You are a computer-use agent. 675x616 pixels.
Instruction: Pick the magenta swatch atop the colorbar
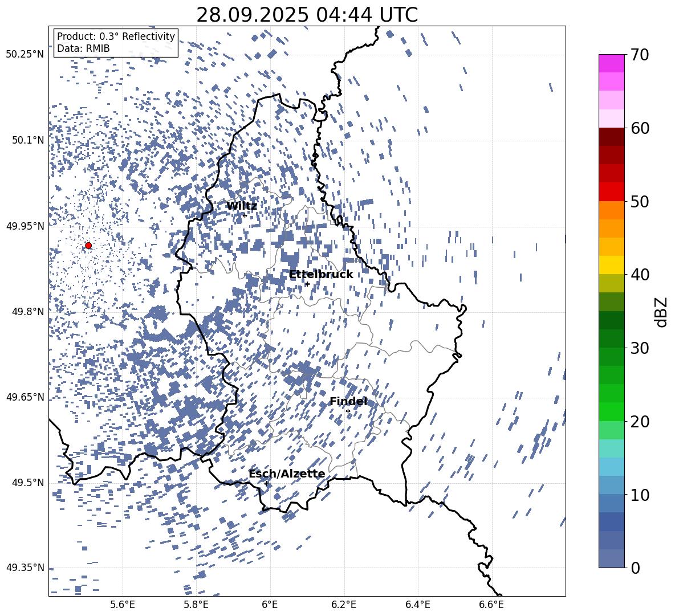611,63
